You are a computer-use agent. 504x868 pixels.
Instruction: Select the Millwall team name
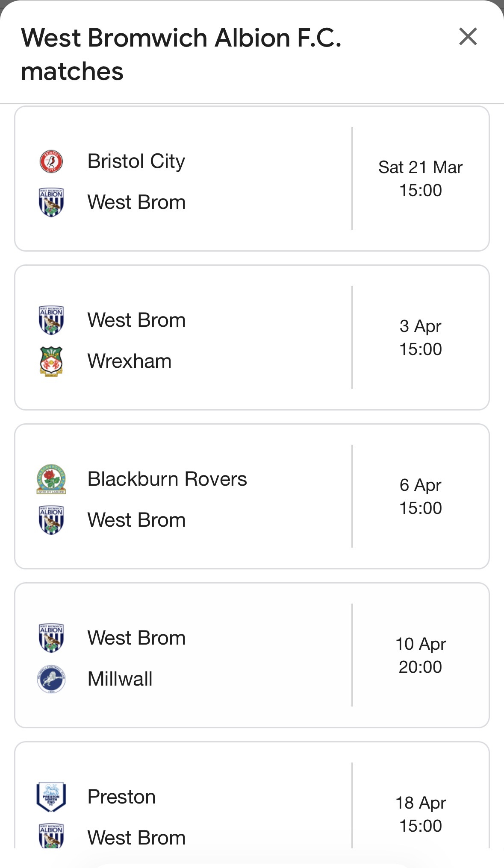(120, 679)
